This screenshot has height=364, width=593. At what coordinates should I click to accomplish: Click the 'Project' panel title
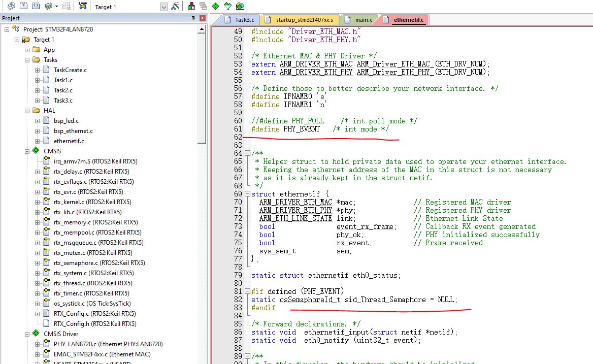point(11,18)
